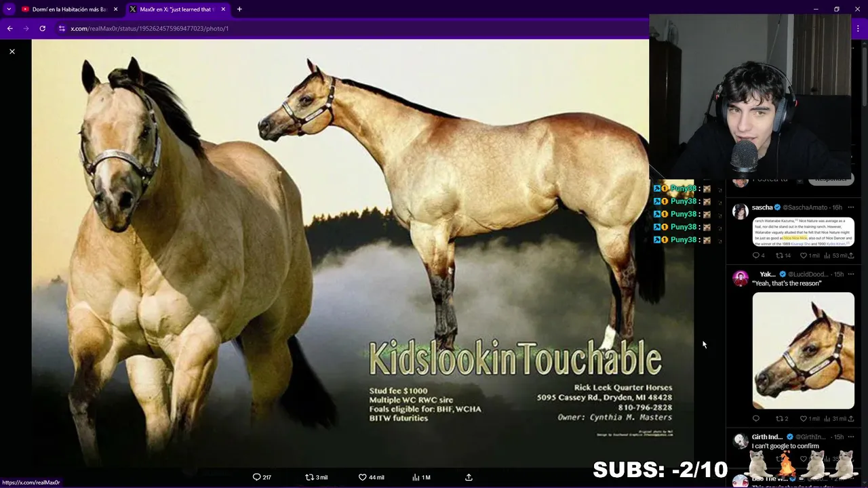Close the Dormí en la Habitación tab
Viewport: 868px width, 488px height.
coord(115,9)
